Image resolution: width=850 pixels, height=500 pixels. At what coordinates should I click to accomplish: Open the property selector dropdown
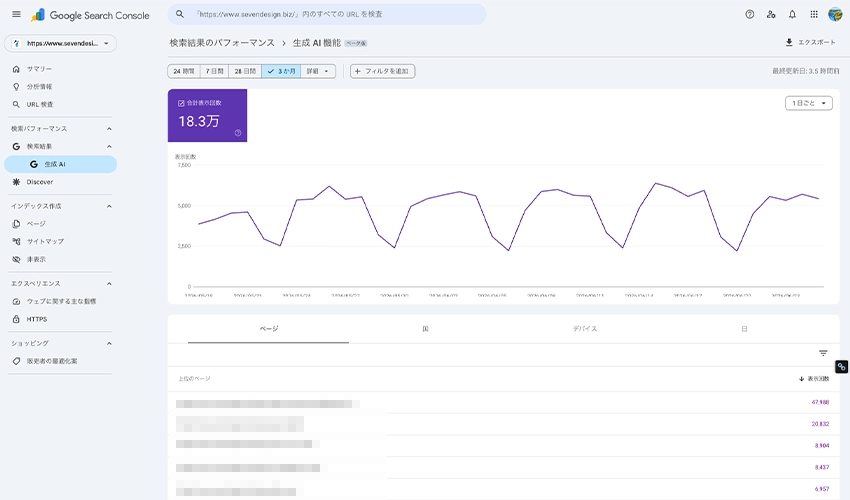[x=60, y=43]
